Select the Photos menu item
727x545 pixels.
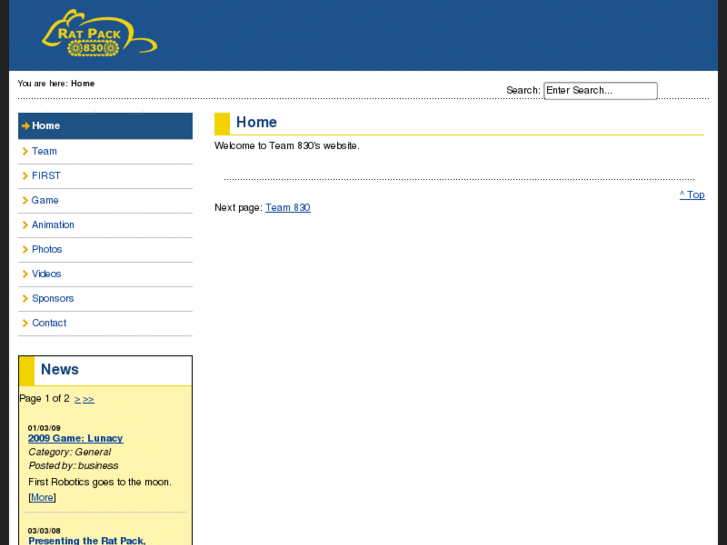tap(105, 250)
